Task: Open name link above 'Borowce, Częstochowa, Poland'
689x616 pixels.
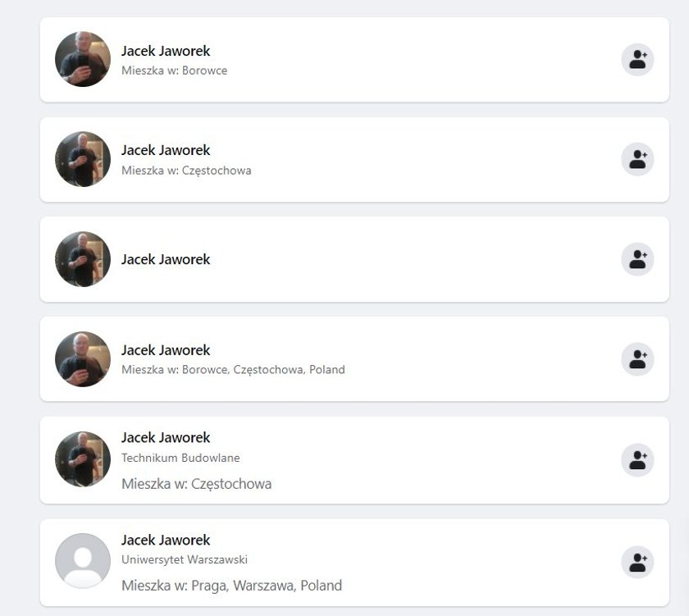Action: click(166, 350)
